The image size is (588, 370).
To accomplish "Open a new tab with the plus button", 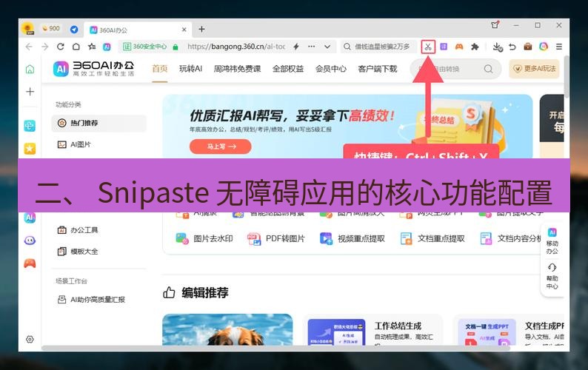I will 201,30.
